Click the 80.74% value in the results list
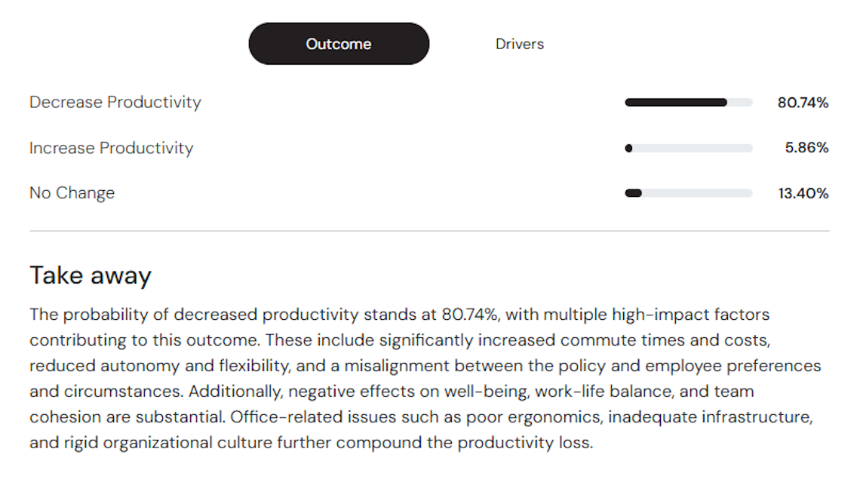Image resolution: width=860 pixels, height=504 pixels. tap(803, 103)
